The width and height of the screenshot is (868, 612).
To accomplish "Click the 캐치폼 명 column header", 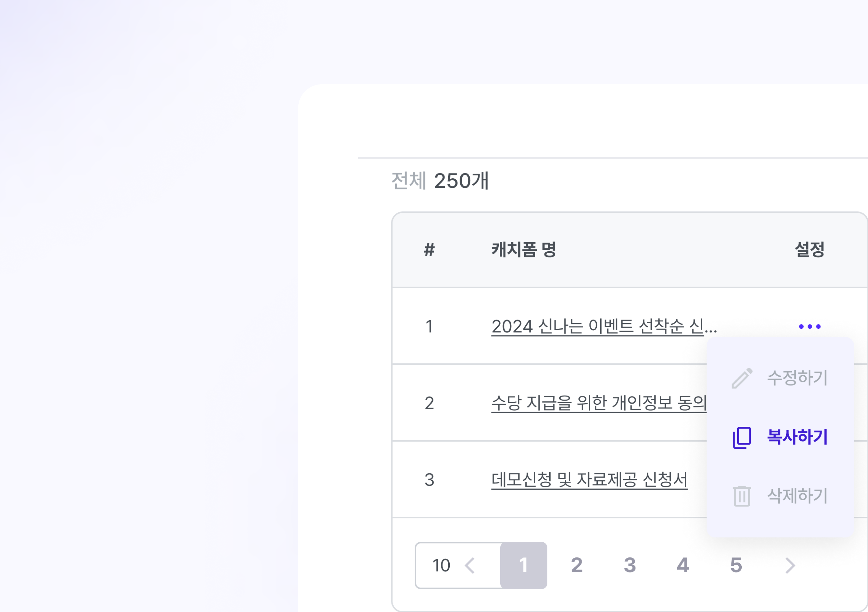I will (x=524, y=250).
